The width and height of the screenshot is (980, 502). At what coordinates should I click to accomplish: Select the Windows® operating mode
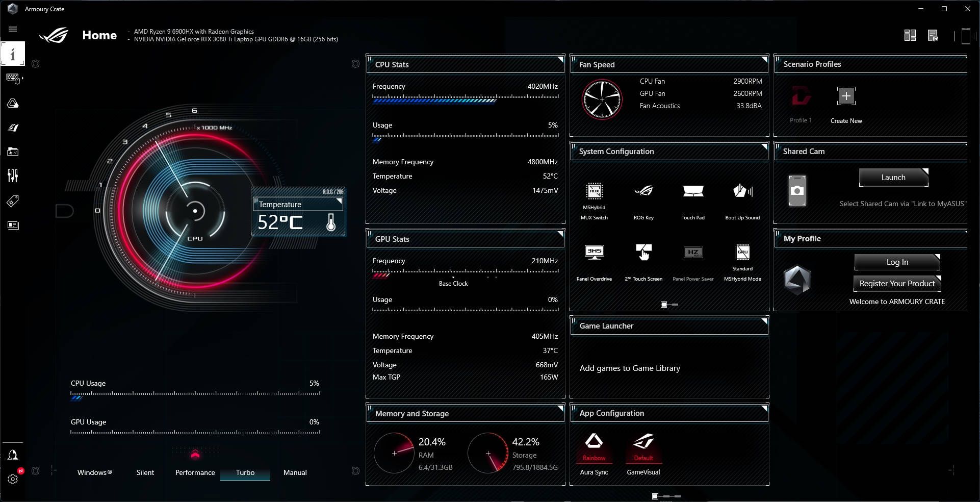94,472
